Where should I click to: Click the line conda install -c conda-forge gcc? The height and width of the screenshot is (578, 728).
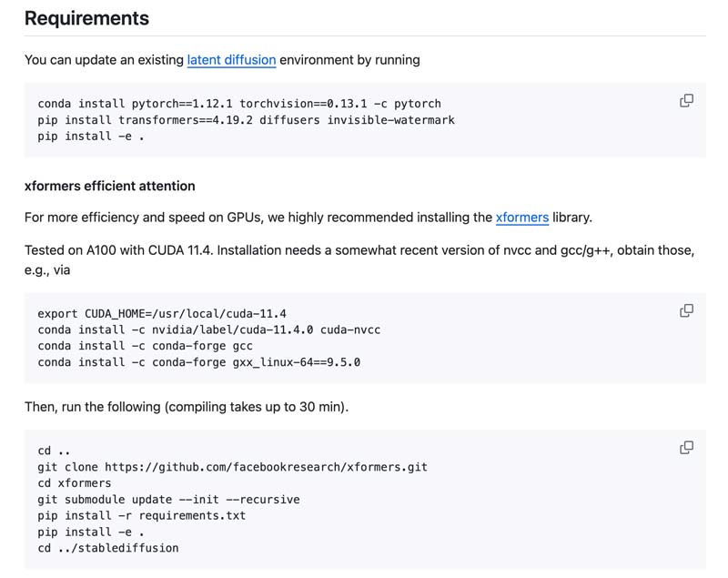[x=146, y=346]
